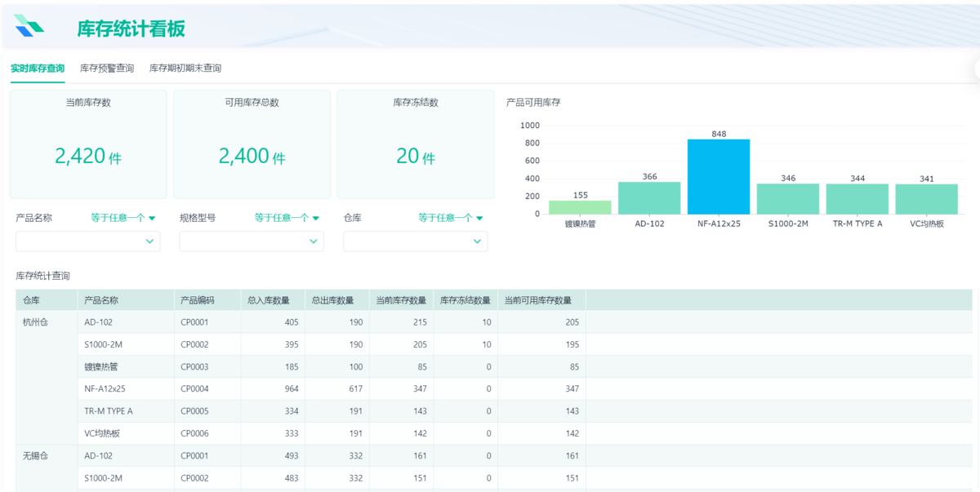This screenshot has width=980, height=492.
Task: Open the 等于任意一个 condition for 规格型号
Action: tap(287, 218)
